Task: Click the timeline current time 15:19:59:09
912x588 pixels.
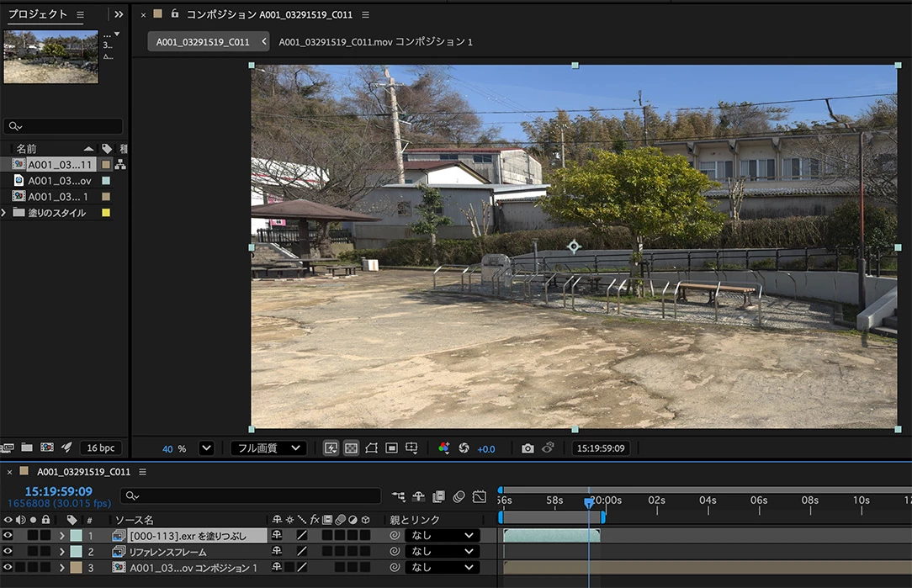Action: (x=59, y=491)
